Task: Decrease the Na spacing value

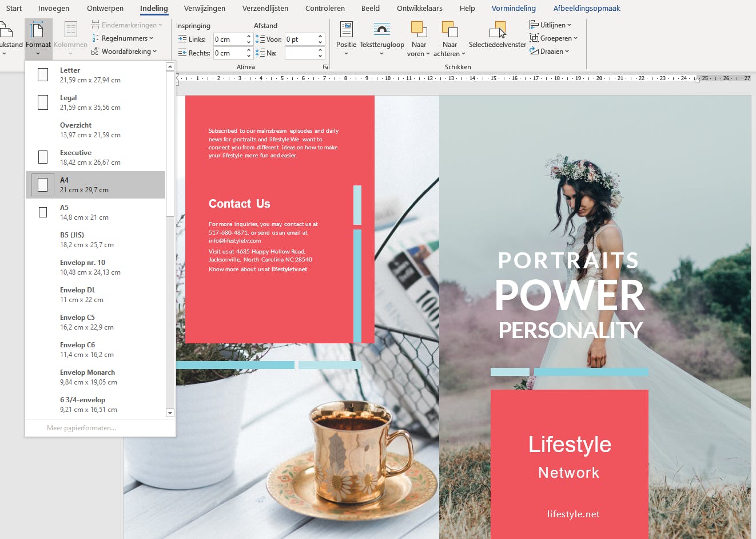Action: [320, 56]
